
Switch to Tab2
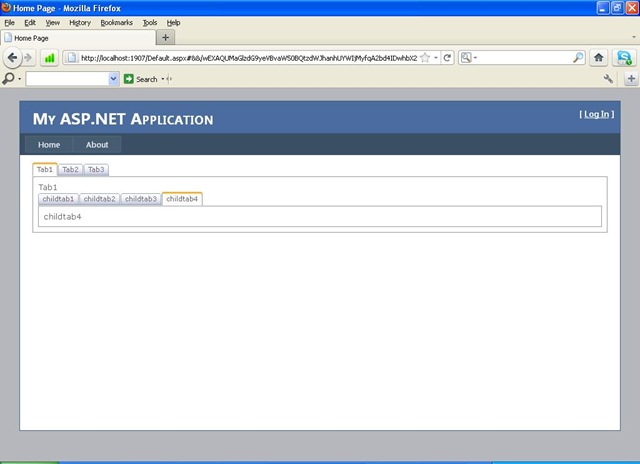pos(71,169)
